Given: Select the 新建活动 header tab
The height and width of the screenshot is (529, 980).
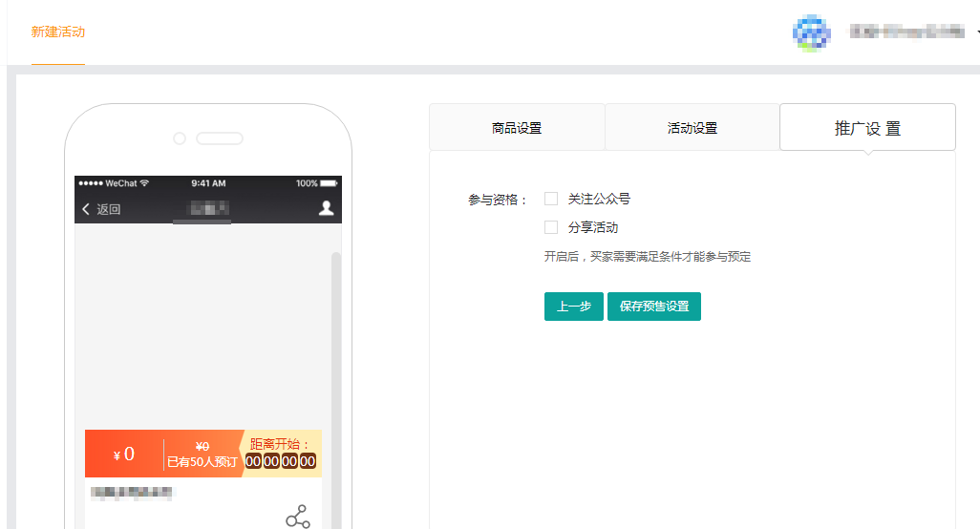Looking at the screenshot, I should (58, 32).
